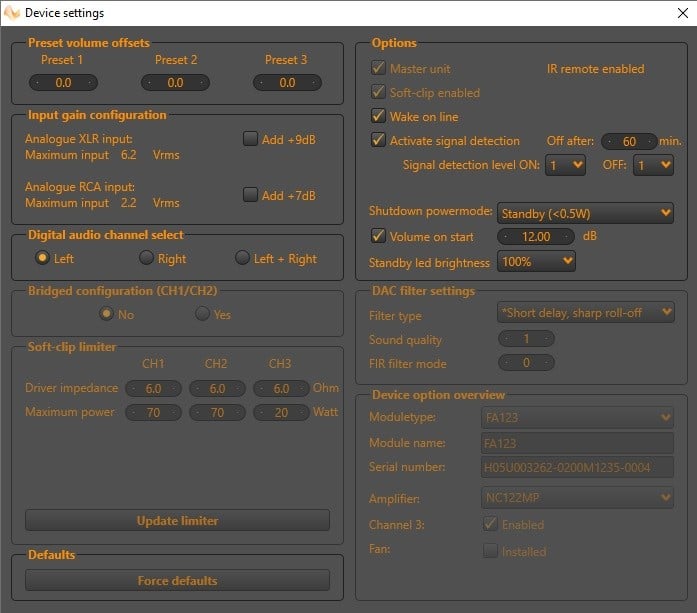Click the Preset 3 volume offset value
697x613 pixels.
287,83
